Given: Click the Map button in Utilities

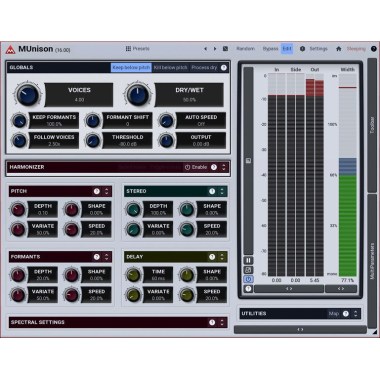Looking at the screenshot, I should tap(334, 314).
